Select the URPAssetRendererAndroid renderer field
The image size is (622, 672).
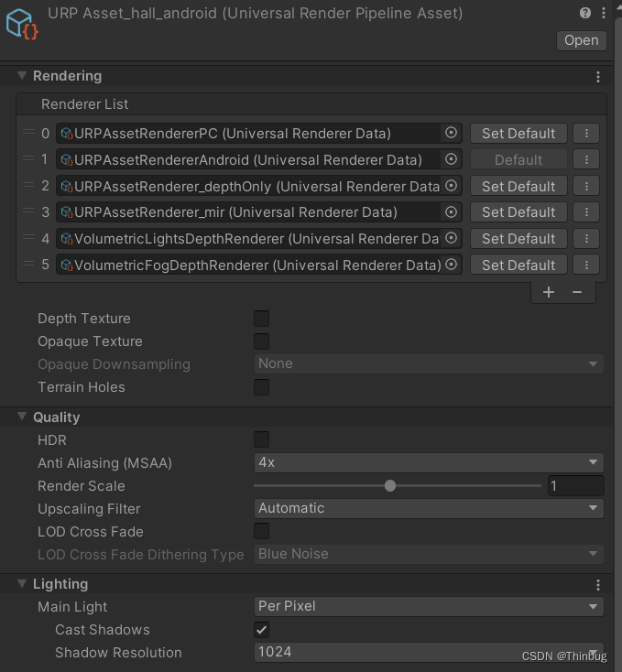tap(258, 160)
